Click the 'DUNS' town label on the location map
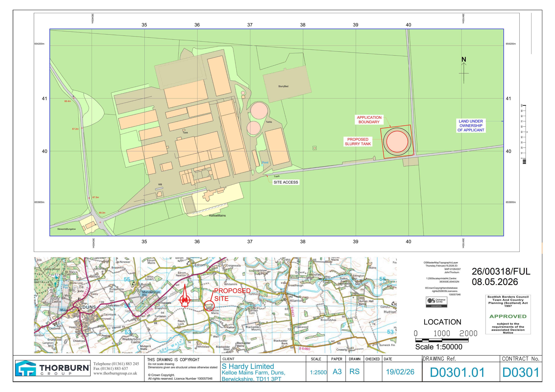The height and width of the screenshot is (392, 555). tap(89, 307)
